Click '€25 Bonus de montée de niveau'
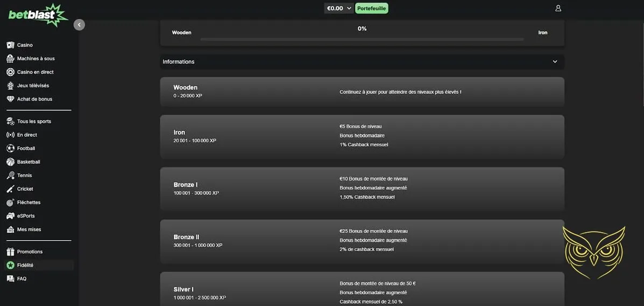 (374, 231)
